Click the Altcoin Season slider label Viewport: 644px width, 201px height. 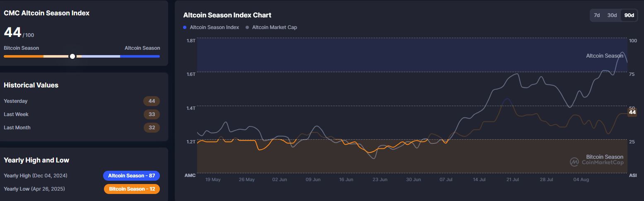pyautogui.click(x=142, y=48)
